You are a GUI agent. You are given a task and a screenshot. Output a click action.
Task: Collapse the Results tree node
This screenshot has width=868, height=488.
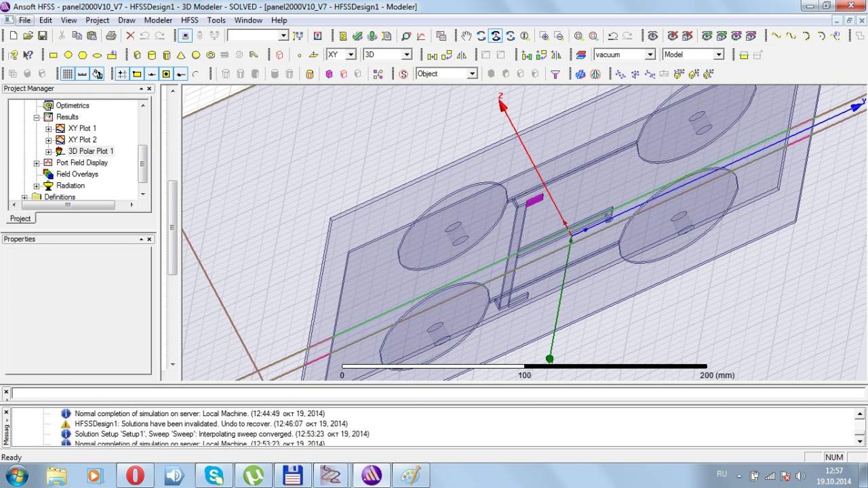[37, 117]
